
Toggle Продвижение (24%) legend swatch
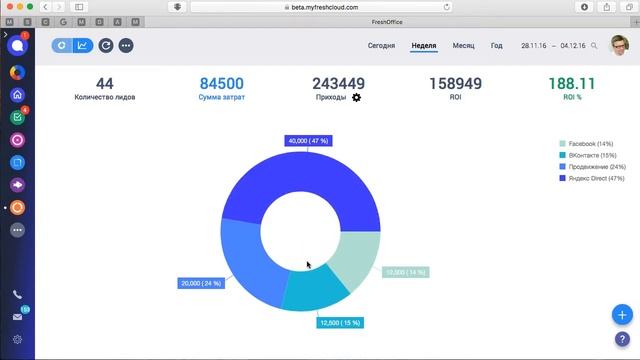562,167
